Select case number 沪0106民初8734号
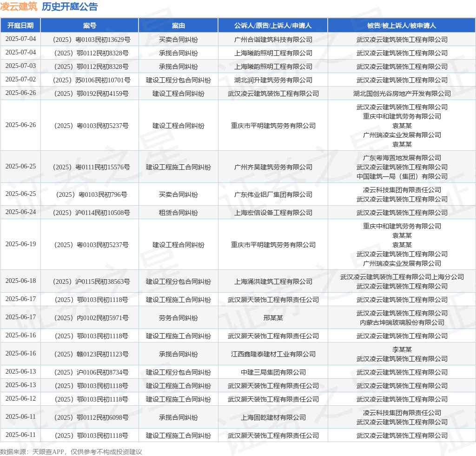This screenshot has width=476, height=456. (x=92, y=372)
